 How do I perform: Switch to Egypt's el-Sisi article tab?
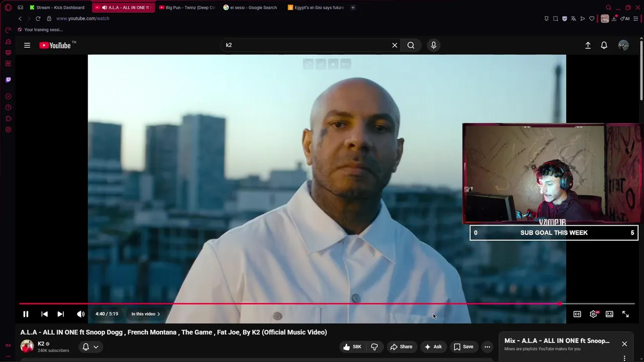click(x=316, y=8)
